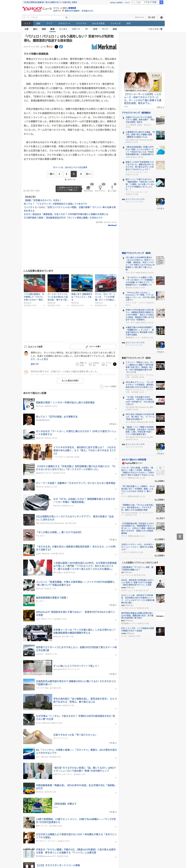
Task: Open related link 「世界最大のタイヤ」を見る
Action: [x=43, y=200]
